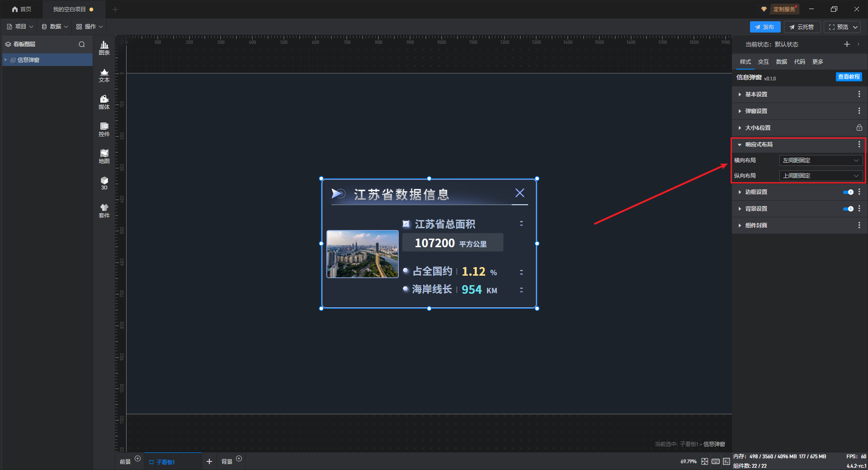Open the 预览 dropdown arrow
Screen dimensions: 868x470
[x=855, y=27]
